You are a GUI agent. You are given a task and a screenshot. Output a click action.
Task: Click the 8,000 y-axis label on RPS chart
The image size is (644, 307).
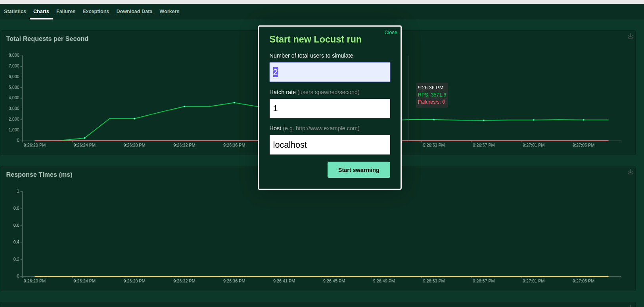14,55
